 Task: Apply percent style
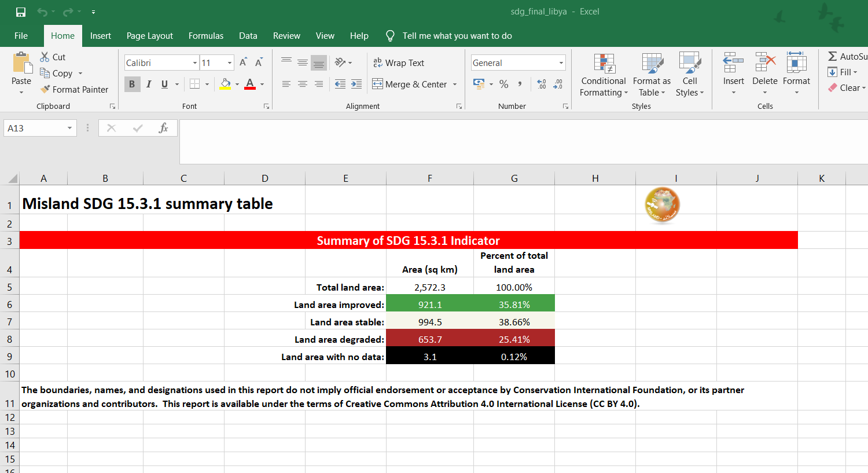(504, 84)
